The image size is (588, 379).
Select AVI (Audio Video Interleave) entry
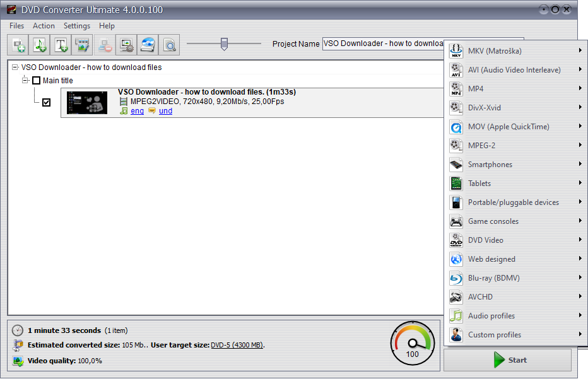pos(516,70)
